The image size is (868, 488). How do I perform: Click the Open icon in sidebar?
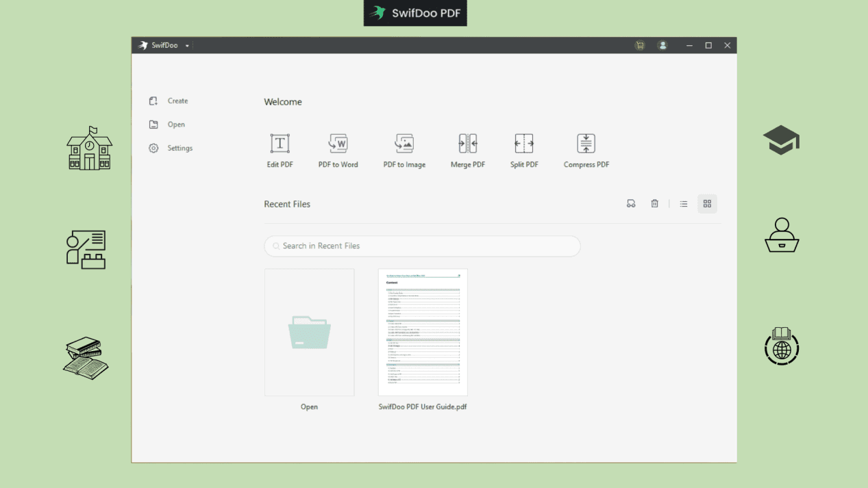(153, 125)
